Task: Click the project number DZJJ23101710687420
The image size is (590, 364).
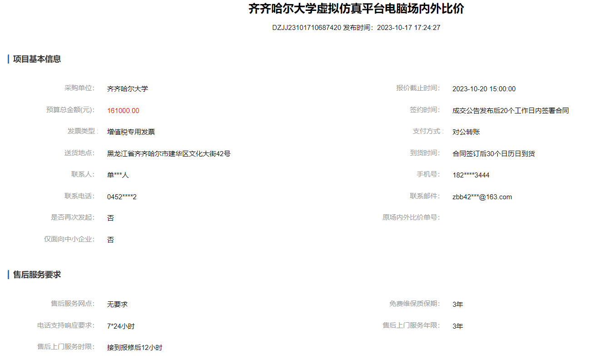Action: (306, 28)
